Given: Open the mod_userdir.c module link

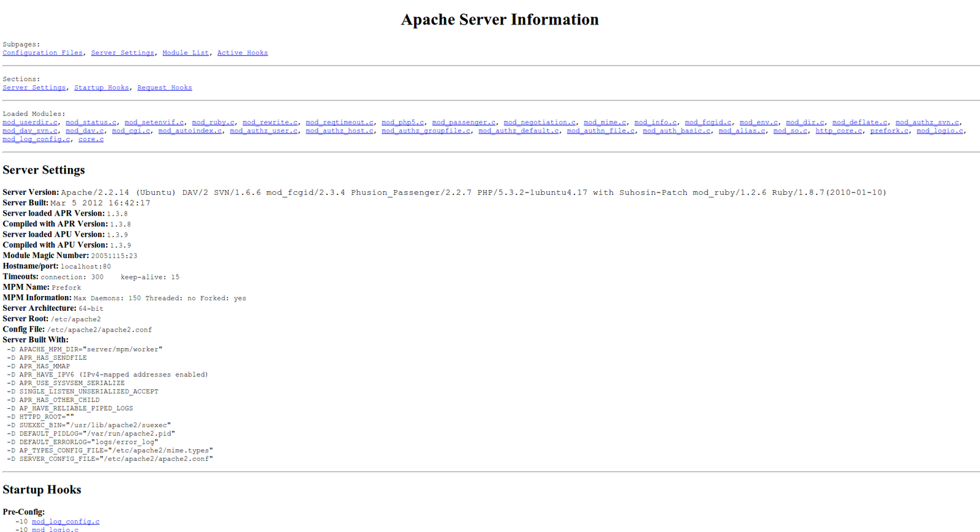Looking at the screenshot, I should click(x=30, y=123).
